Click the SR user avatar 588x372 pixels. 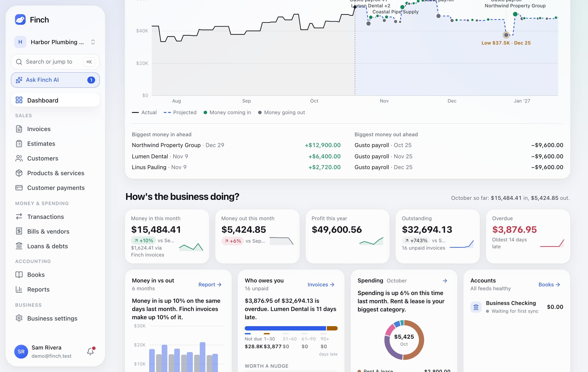pyautogui.click(x=21, y=351)
